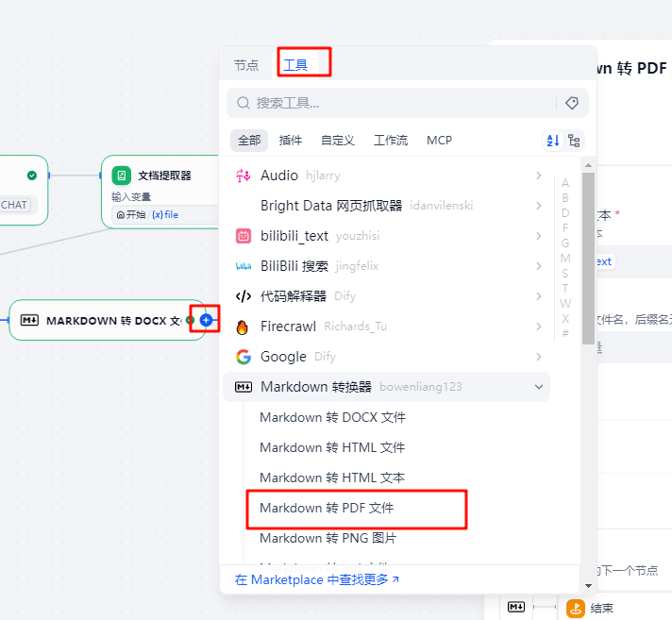Viewport: 672px width, 620px height.
Task: Select the 全部 filter
Action: click(x=249, y=140)
